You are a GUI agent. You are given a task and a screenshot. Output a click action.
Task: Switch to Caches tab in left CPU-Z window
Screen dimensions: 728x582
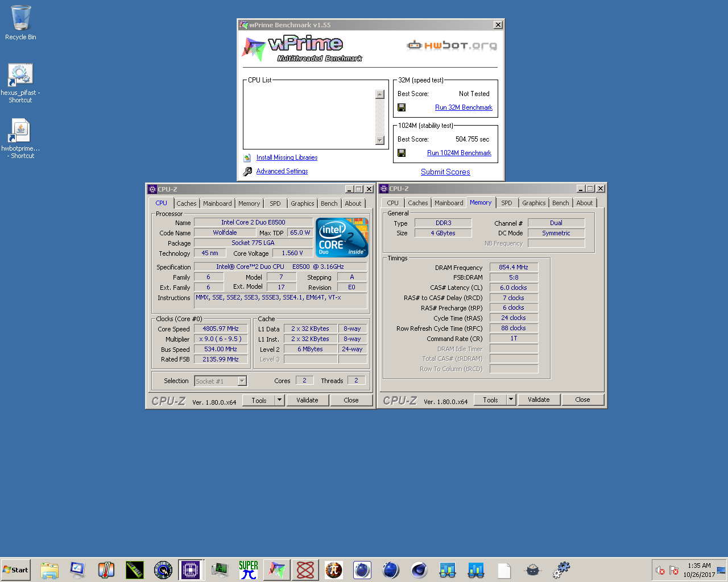(186, 203)
